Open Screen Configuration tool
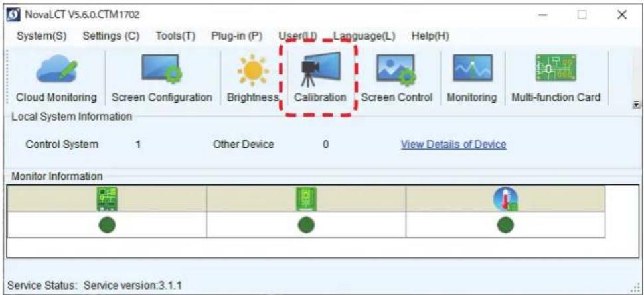 [x=162, y=79]
